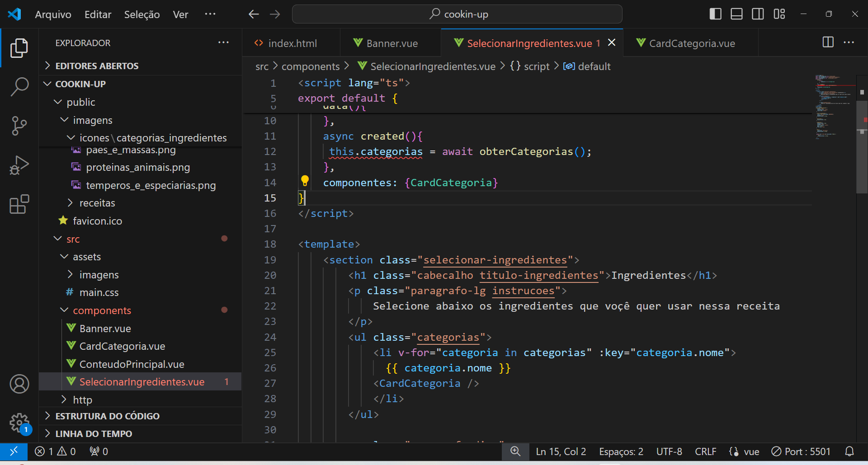
Task: Expand ESTRUTURA DO CÓDIGO section
Action: point(140,416)
